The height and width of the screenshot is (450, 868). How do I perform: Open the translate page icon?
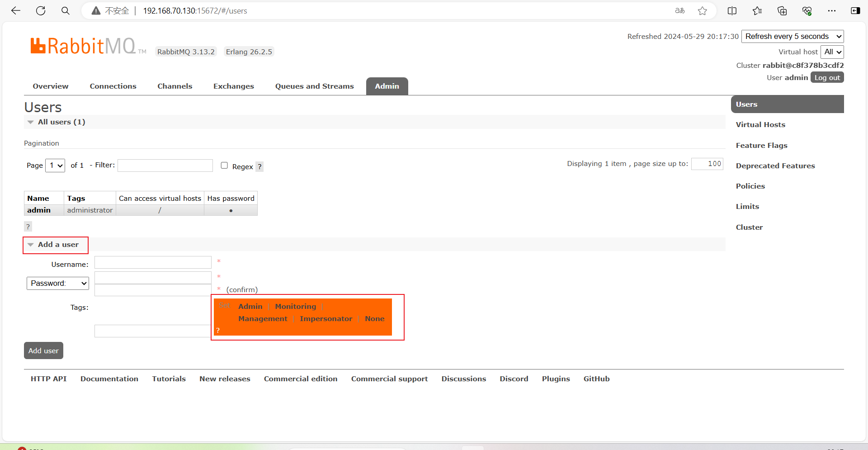click(680, 11)
